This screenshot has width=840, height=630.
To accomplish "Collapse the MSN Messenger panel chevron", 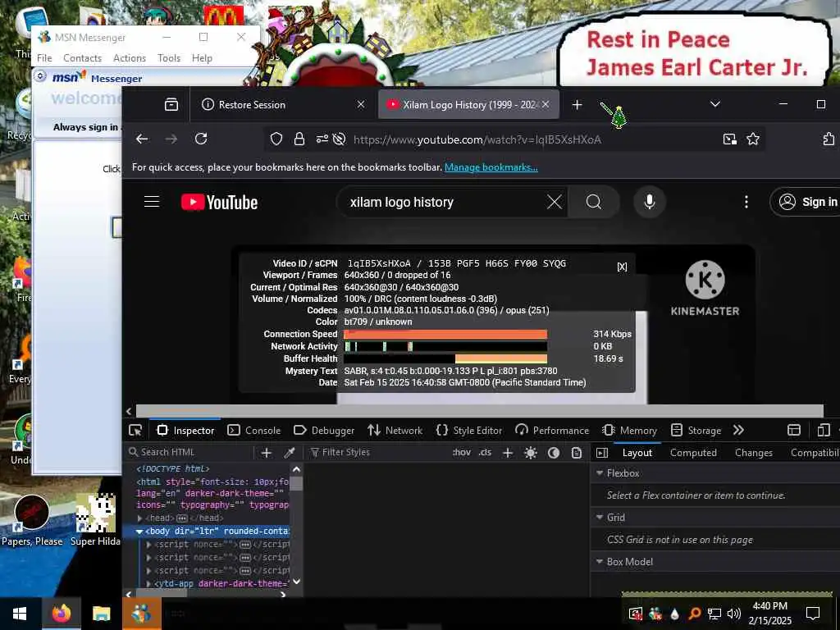I will [40, 76].
